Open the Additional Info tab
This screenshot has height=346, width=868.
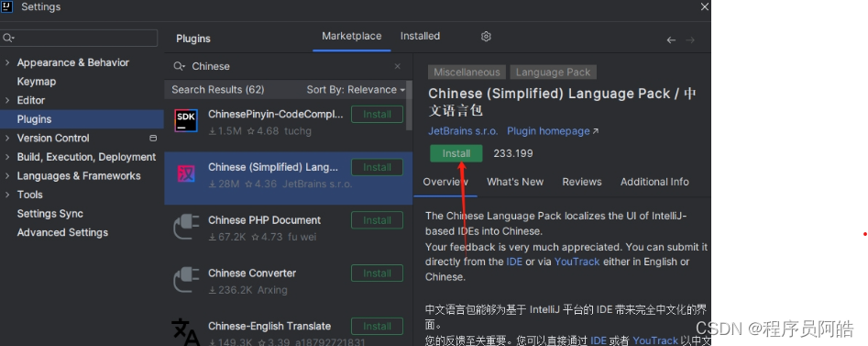[x=654, y=182]
